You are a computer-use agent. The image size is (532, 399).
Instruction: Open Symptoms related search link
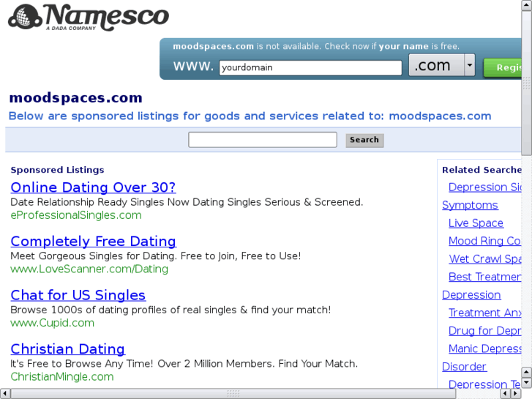470,205
